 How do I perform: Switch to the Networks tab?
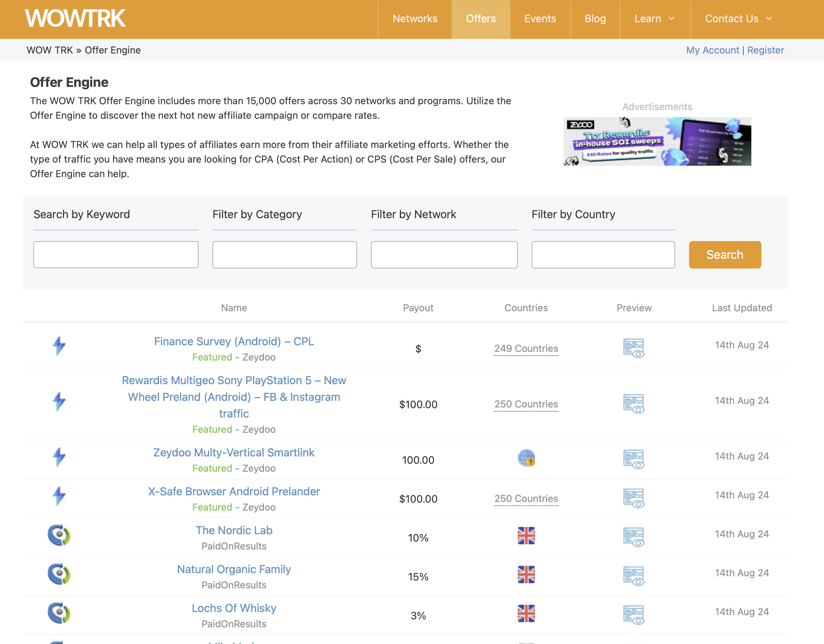(x=415, y=19)
